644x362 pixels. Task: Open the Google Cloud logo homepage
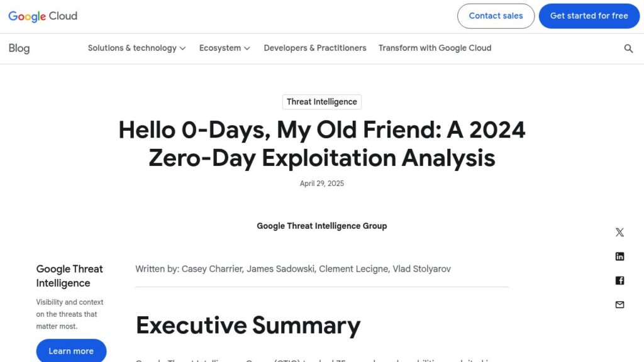(x=43, y=16)
